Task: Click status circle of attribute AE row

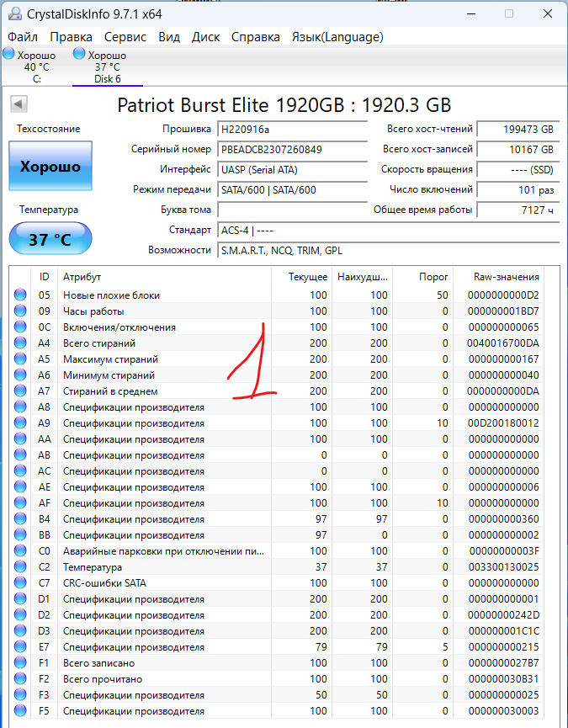Action: (x=20, y=487)
